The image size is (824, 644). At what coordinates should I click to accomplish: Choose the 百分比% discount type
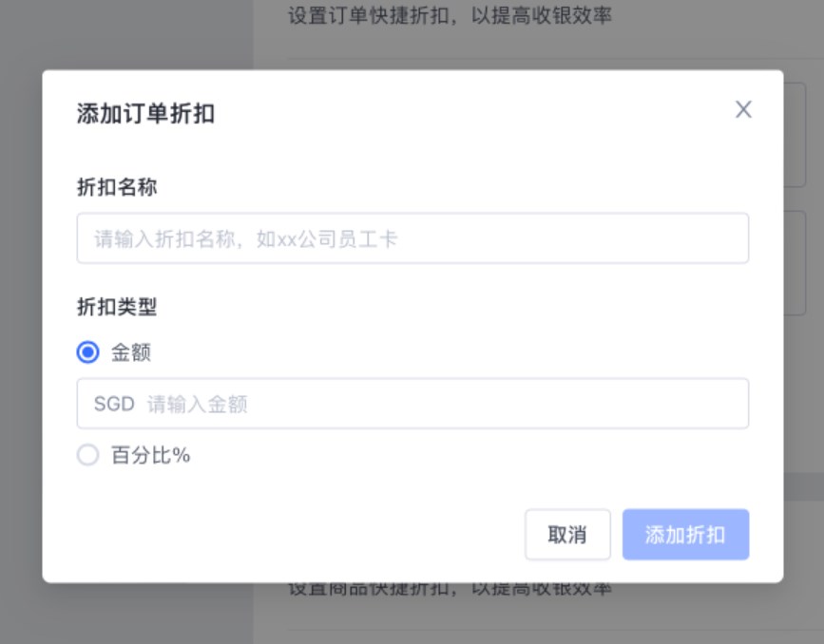pyautogui.click(x=87, y=455)
